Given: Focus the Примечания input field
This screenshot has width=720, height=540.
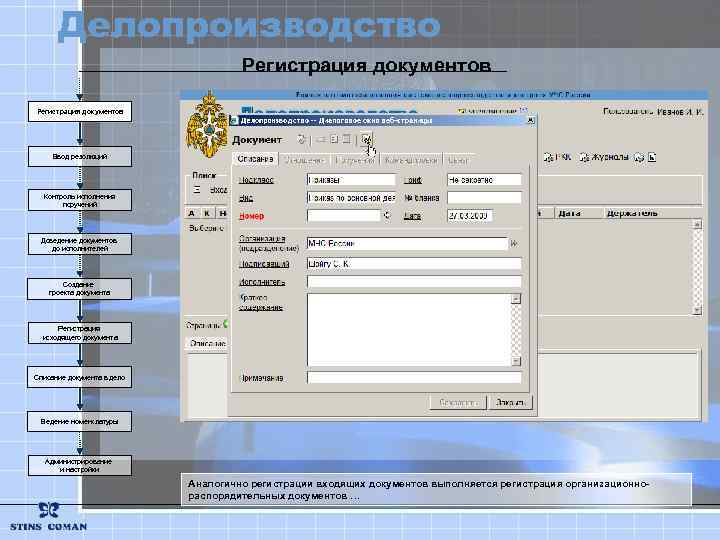Looking at the screenshot, I should click(414, 378).
